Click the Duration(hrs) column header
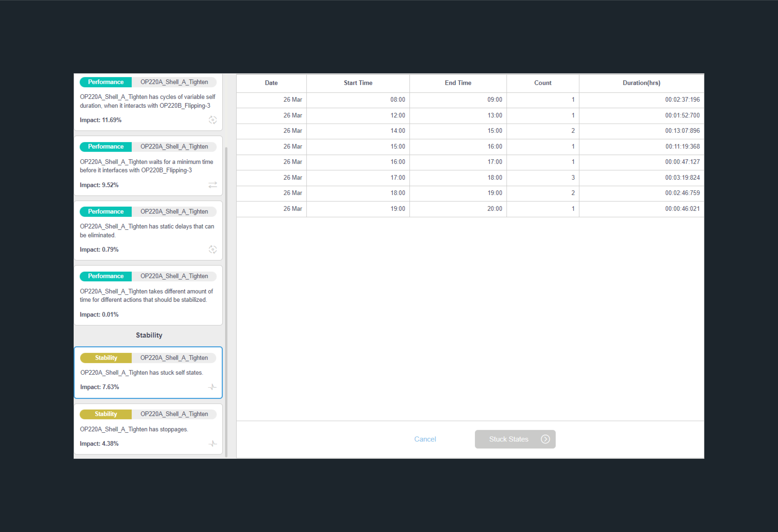This screenshot has width=778, height=532. pos(641,83)
